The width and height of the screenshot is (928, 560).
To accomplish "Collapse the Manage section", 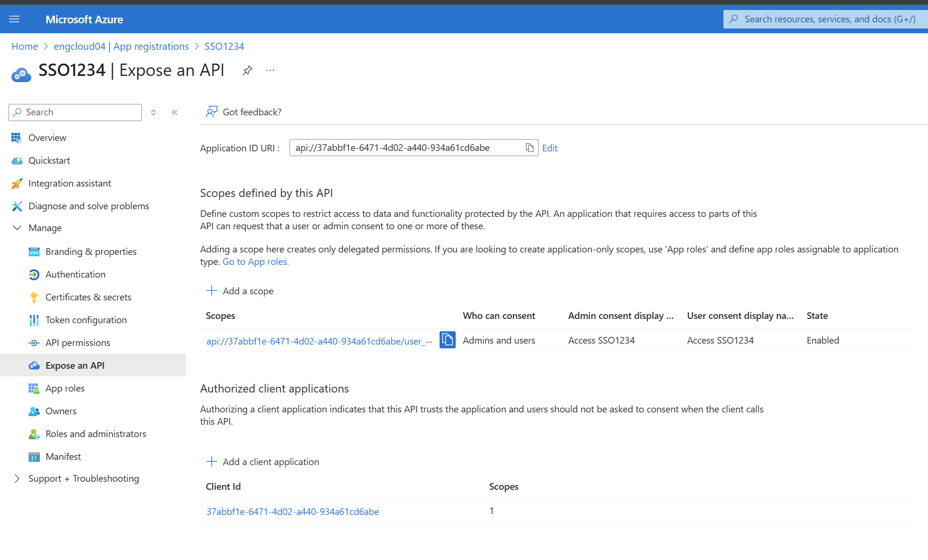I will pos(17,228).
